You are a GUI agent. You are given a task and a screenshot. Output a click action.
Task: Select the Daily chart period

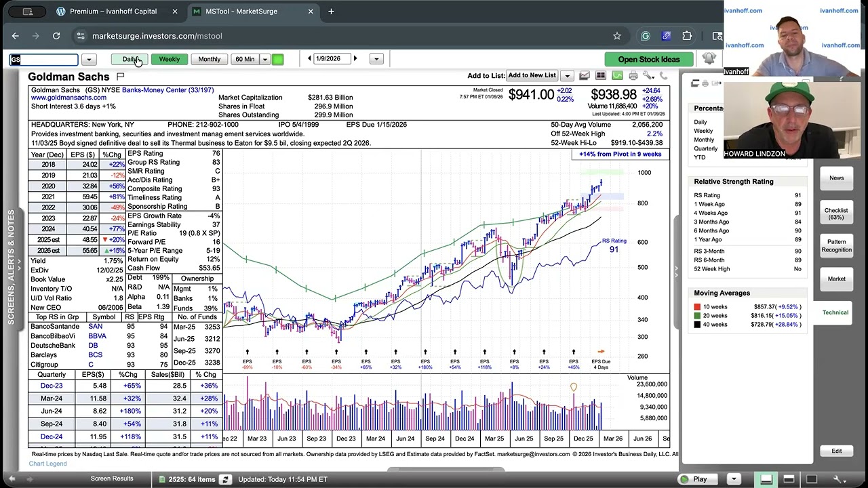(129, 60)
